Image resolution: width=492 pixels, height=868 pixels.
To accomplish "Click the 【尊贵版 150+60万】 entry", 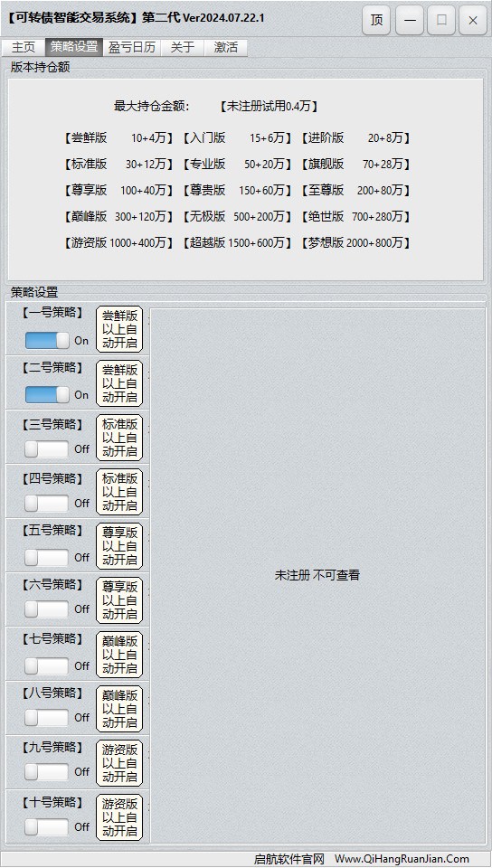I will [237, 190].
